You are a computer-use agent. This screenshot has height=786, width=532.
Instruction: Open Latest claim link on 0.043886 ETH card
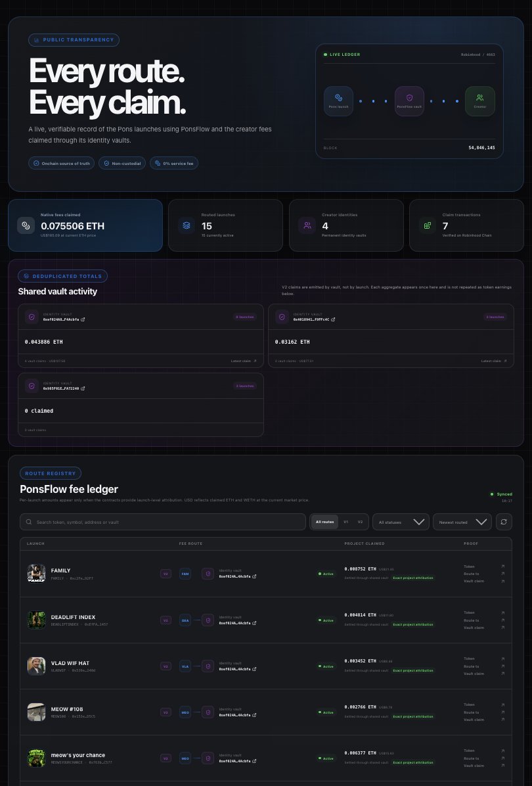point(244,361)
